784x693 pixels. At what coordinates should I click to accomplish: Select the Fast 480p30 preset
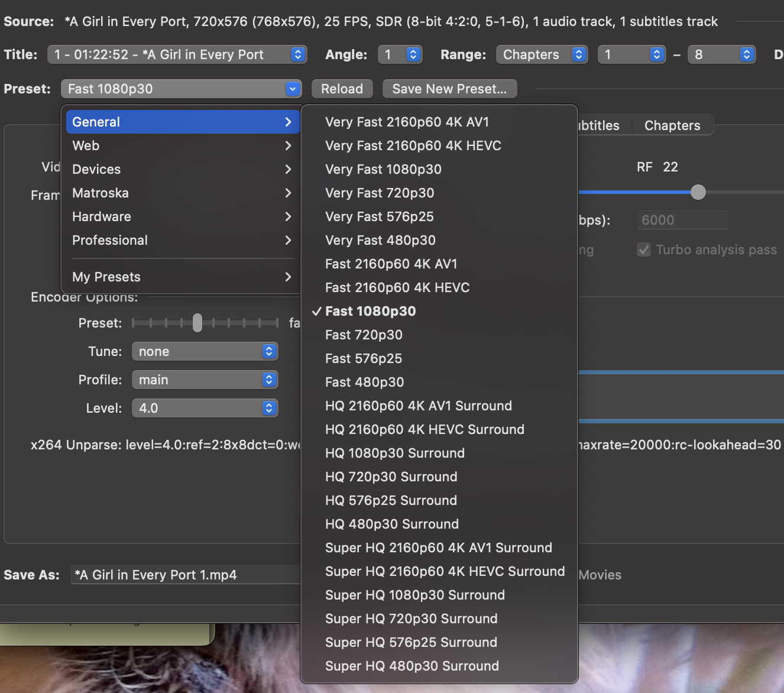click(x=439, y=382)
